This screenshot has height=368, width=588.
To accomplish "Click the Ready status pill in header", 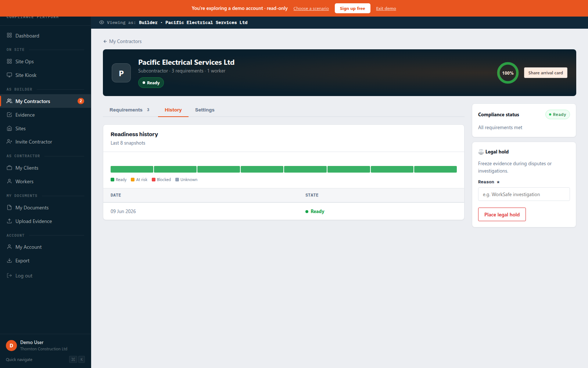I will [151, 83].
